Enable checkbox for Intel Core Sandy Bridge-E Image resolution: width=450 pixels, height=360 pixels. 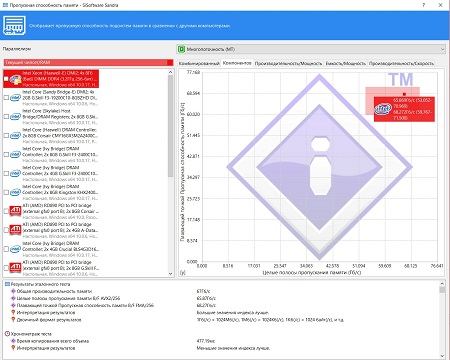[6, 98]
